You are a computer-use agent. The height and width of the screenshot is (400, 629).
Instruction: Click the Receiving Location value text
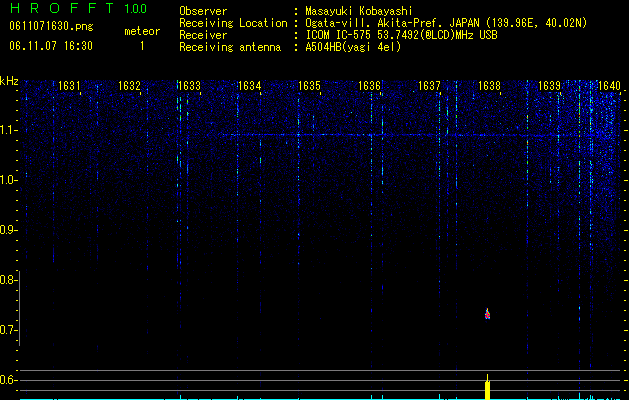pyautogui.click(x=446, y=23)
